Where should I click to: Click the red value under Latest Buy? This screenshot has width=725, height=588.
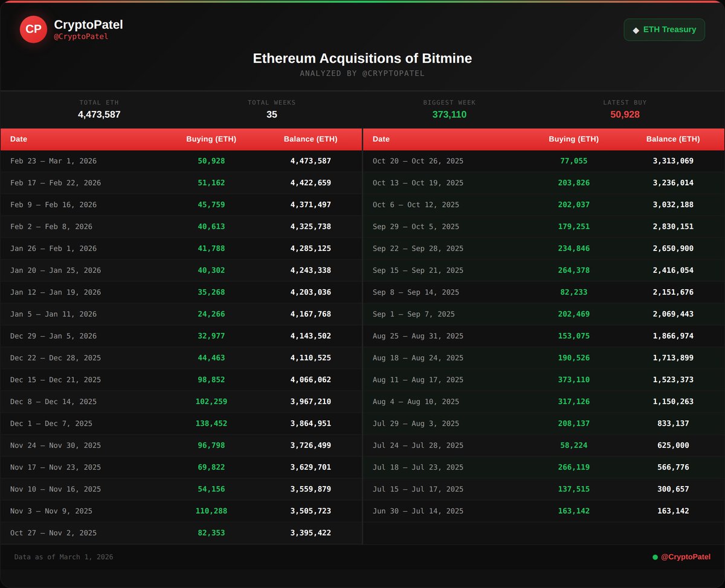(625, 115)
